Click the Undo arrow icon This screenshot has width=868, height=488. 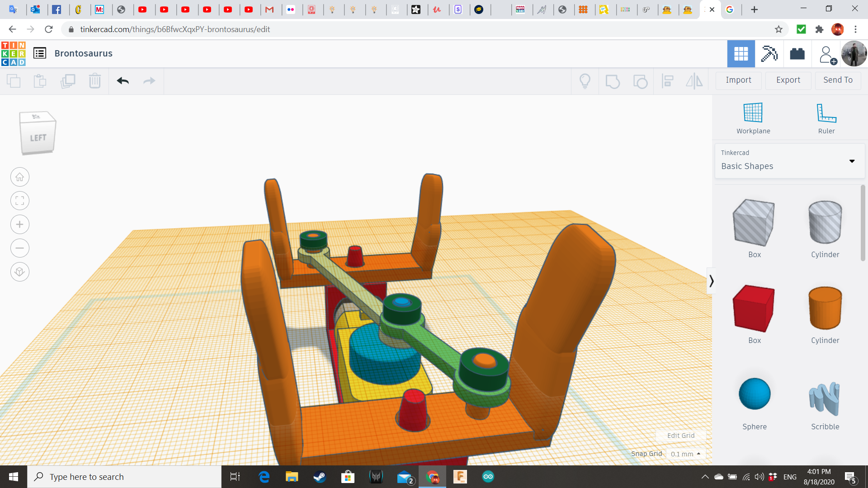(x=123, y=81)
